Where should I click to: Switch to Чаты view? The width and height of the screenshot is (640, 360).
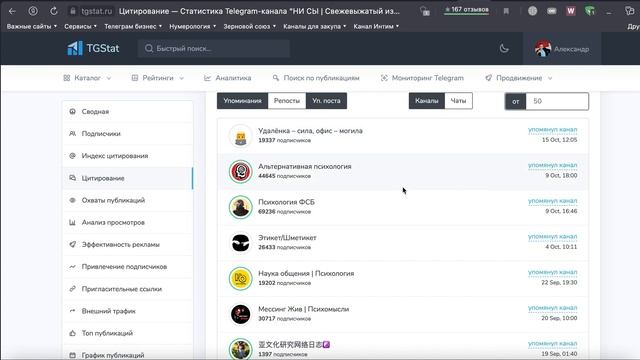458,101
